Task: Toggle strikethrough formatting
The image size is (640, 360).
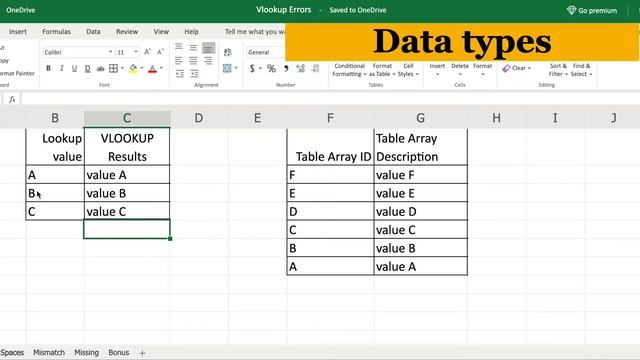Action: tap(100, 69)
